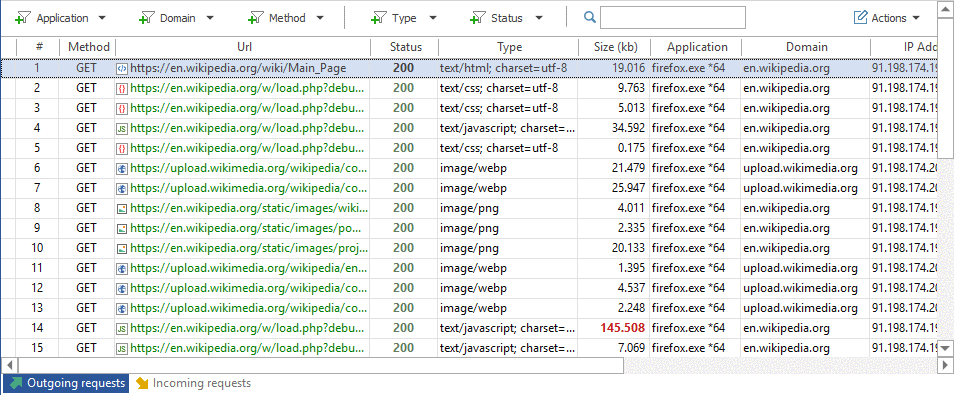Image resolution: width=954 pixels, height=395 pixels.
Task: Select the wikipedia/en upload URL in row 11
Action: (x=249, y=268)
